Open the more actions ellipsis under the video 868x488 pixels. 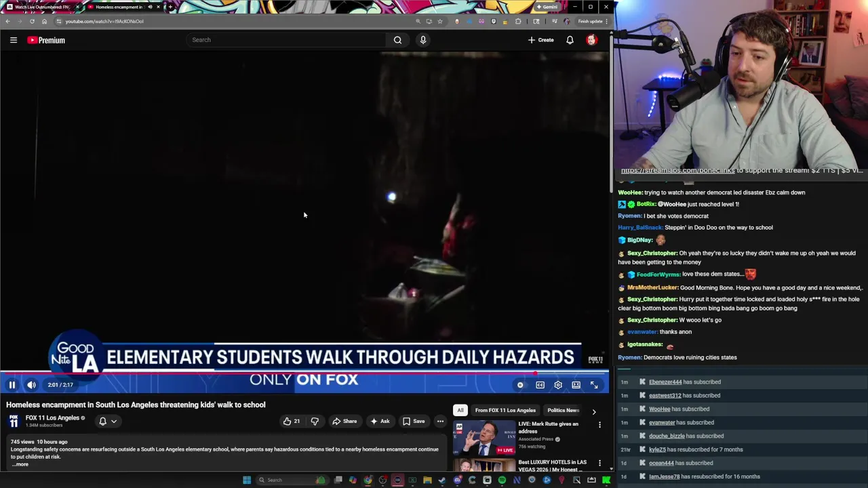tap(440, 422)
